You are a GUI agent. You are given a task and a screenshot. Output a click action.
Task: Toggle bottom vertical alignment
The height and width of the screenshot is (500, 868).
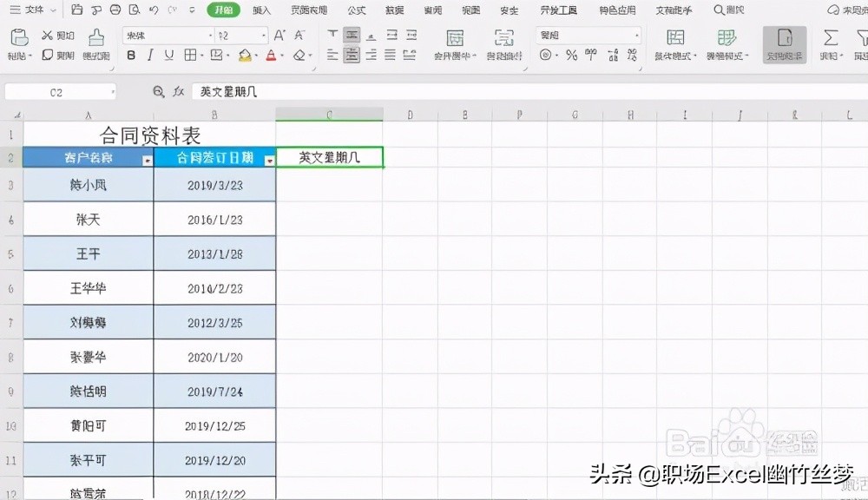(372, 36)
